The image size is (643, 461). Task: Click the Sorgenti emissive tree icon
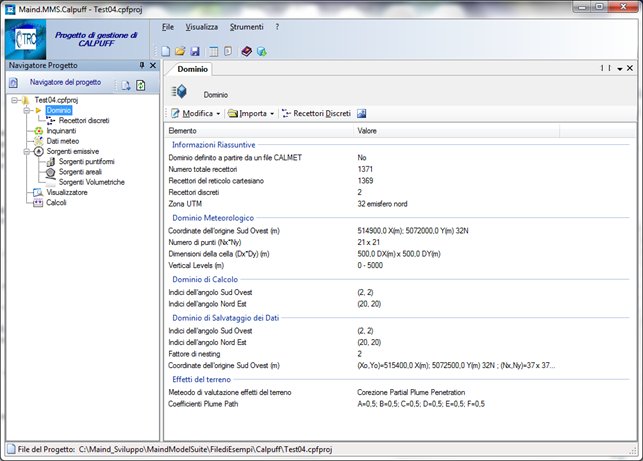click(x=39, y=151)
